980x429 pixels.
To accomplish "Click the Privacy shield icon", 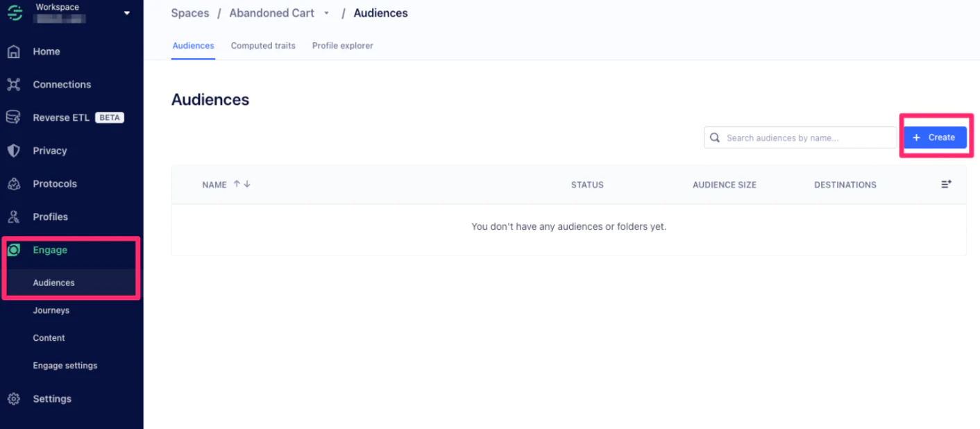I will (x=13, y=151).
